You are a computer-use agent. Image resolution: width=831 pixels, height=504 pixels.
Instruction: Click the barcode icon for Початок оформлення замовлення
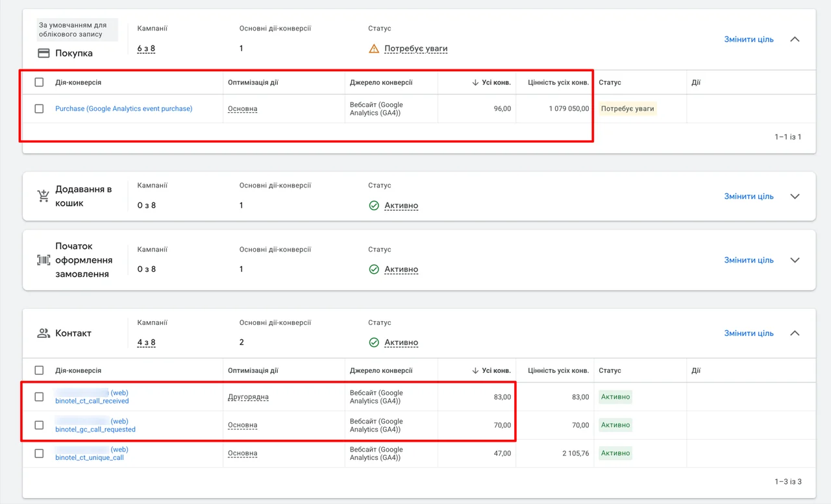coord(43,260)
